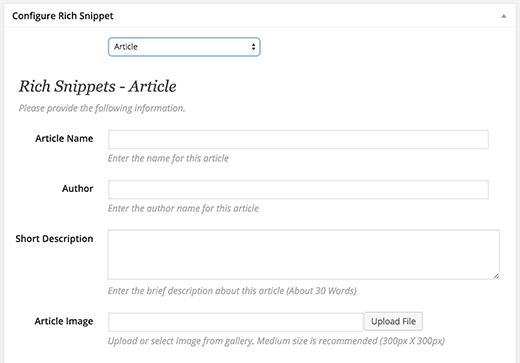520x363 pixels.
Task: Click the Upload File button
Action: [x=393, y=321]
